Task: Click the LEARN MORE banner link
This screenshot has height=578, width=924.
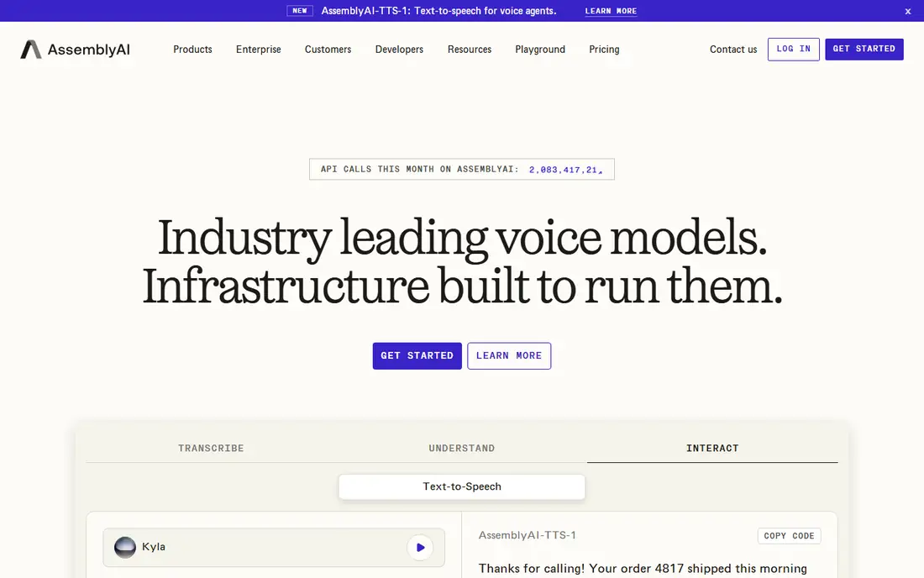Action: (611, 11)
